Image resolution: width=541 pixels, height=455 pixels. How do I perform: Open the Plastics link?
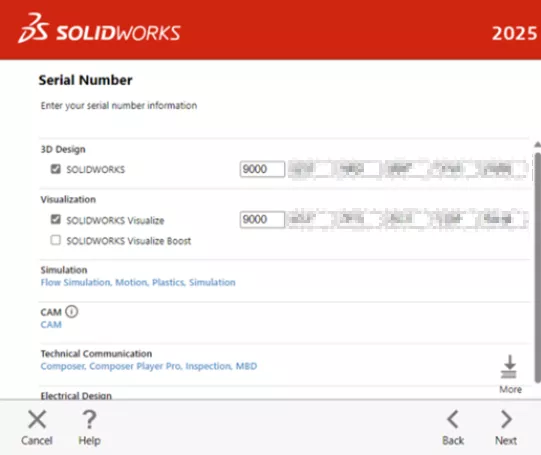(169, 283)
